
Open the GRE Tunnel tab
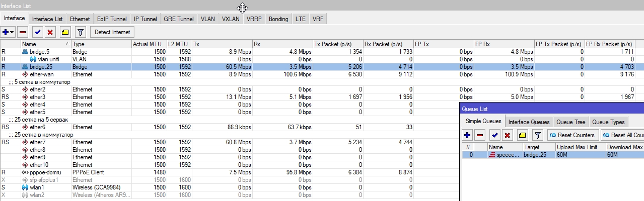[x=178, y=19]
